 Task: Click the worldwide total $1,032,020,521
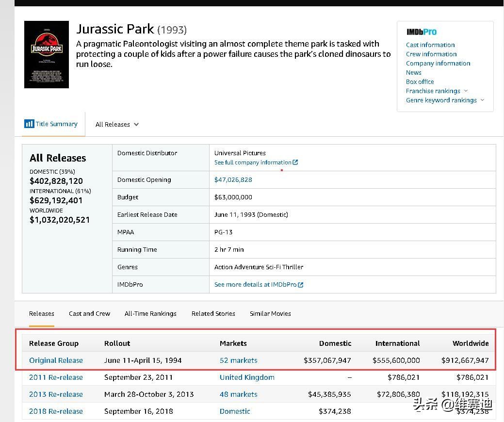pyautogui.click(x=60, y=220)
